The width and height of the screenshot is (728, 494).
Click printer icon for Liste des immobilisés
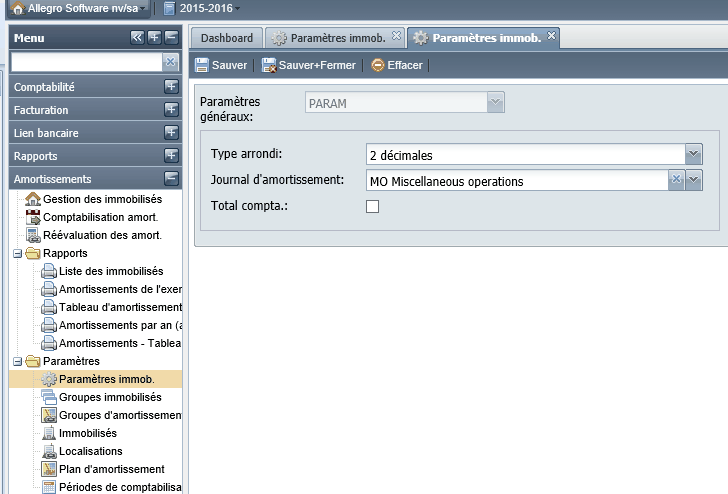[x=49, y=271]
